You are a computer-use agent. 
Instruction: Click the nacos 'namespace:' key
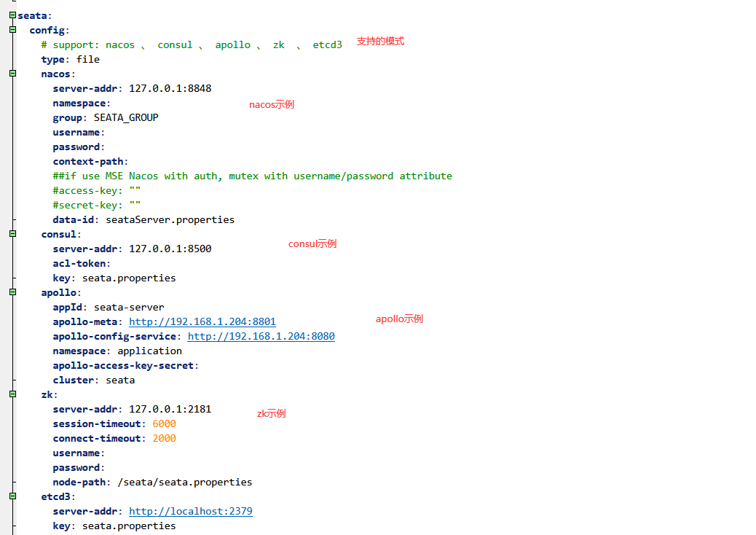point(82,104)
